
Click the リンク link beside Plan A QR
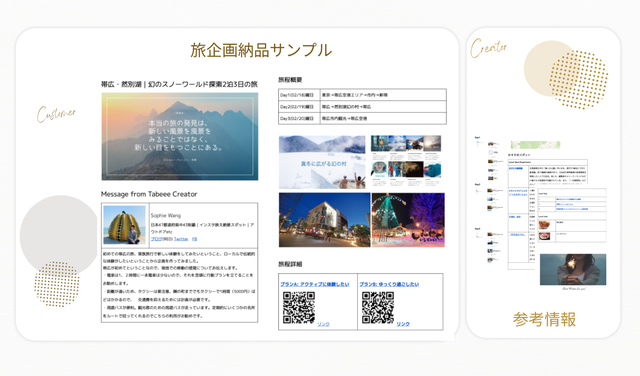point(323,324)
